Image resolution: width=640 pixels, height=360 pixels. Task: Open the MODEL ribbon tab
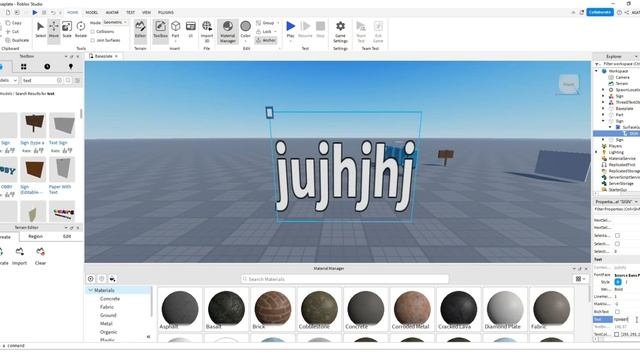point(92,13)
